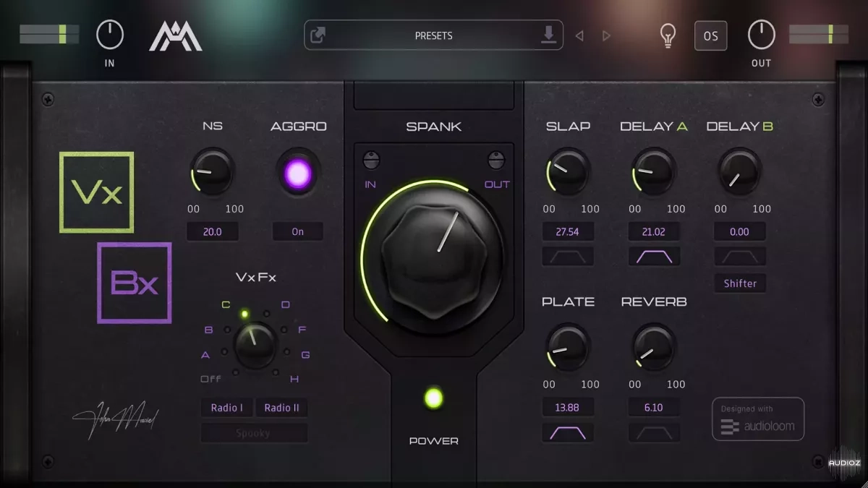Image resolution: width=868 pixels, height=488 pixels.
Task: Click the SLAP knob
Action: click(568, 171)
